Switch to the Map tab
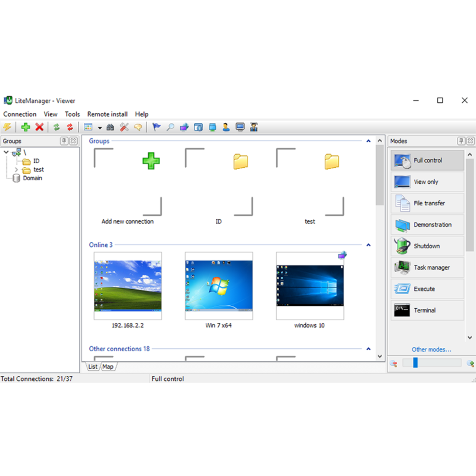This screenshot has height=476, width=476. 108,366
